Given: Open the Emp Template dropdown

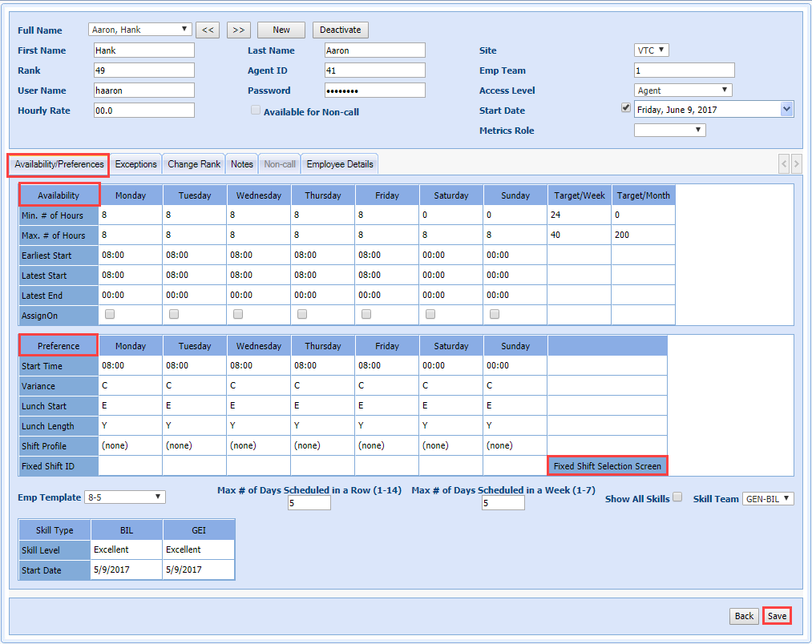Looking at the screenshot, I should [124, 497].
